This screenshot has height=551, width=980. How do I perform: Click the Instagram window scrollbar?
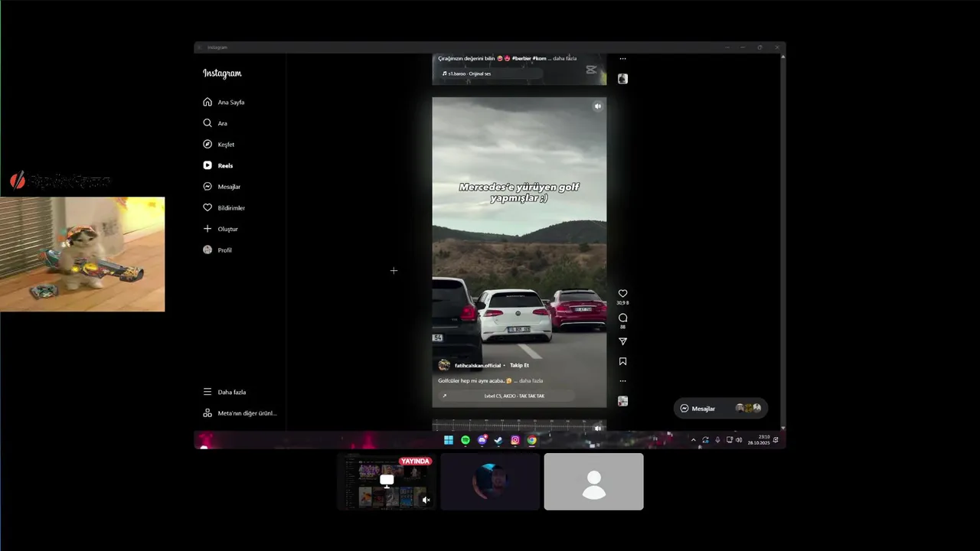click(x=782, y=241)
